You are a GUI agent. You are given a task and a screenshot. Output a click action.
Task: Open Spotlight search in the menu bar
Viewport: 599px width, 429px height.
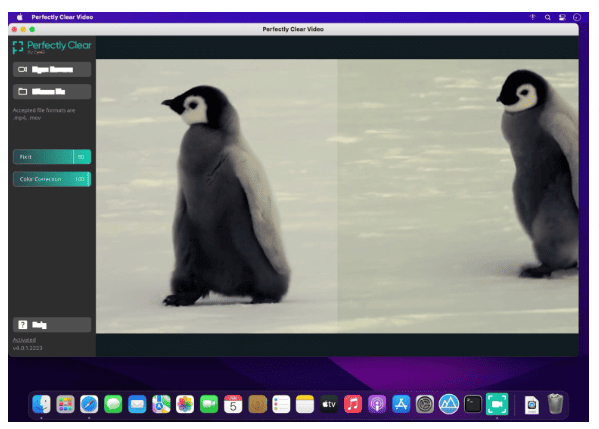(x=547, y=17)
